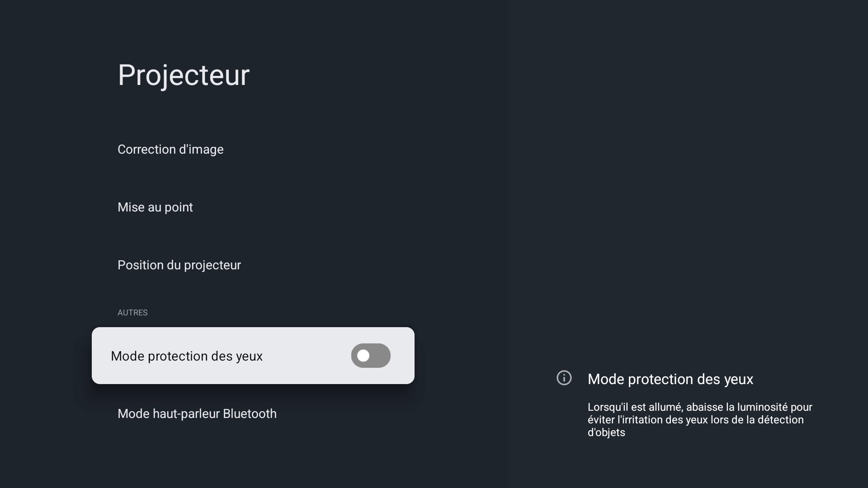Click the word Bluetooth in the last menu item
The height and width of the screenshot is (488, 868).
[250, 414]
